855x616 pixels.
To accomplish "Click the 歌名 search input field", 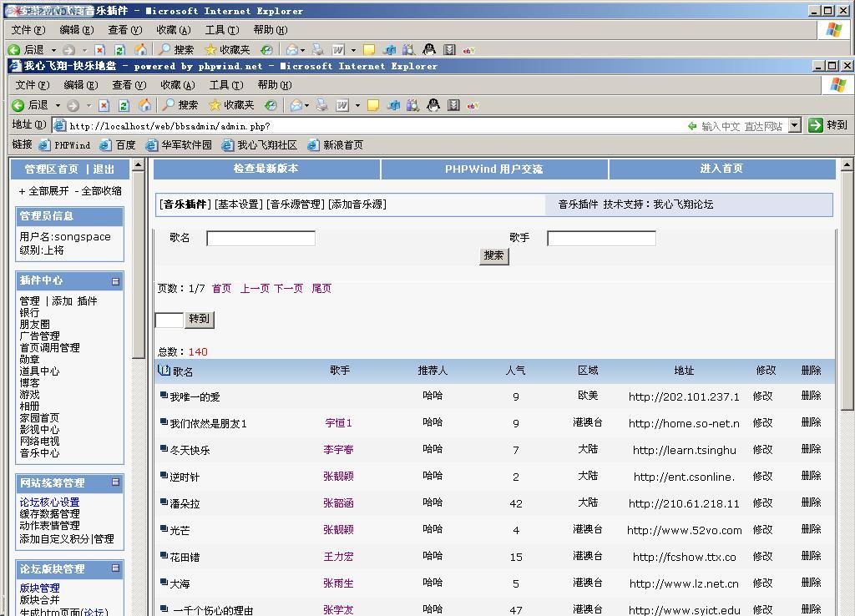I will (261, 239).
